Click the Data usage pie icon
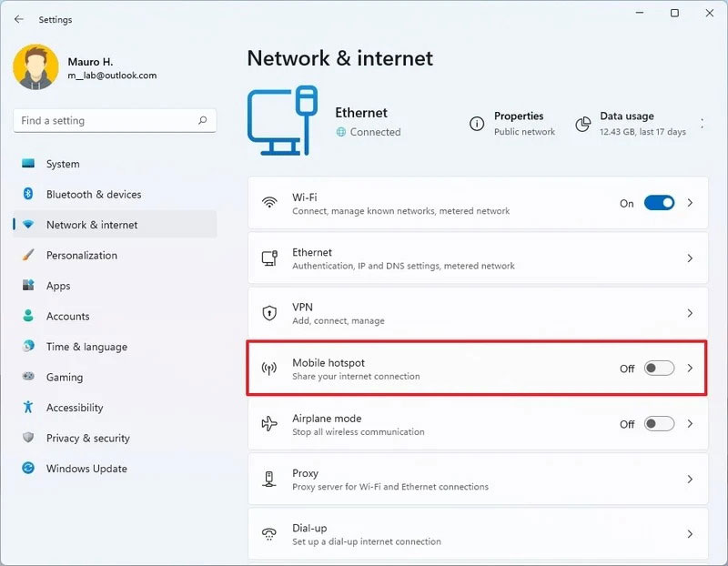Image resolution: width=728 pixels, height=566 pixels. [x=583, y=124]
